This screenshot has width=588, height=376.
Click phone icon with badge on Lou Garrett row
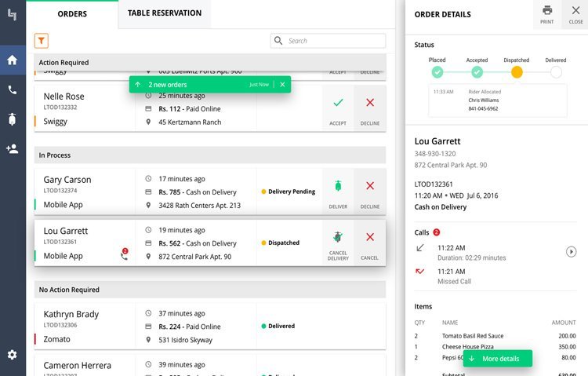point(124,254)
